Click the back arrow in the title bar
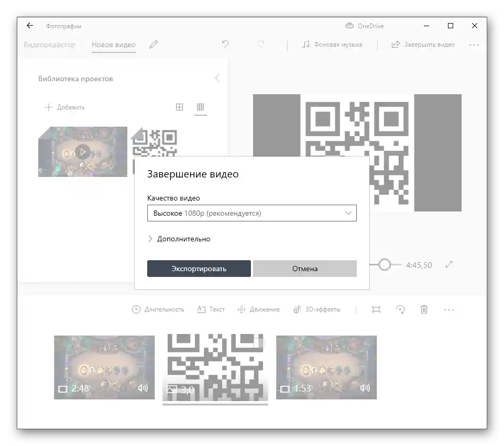This screenshot has height=446, width=504. (30, 26)
